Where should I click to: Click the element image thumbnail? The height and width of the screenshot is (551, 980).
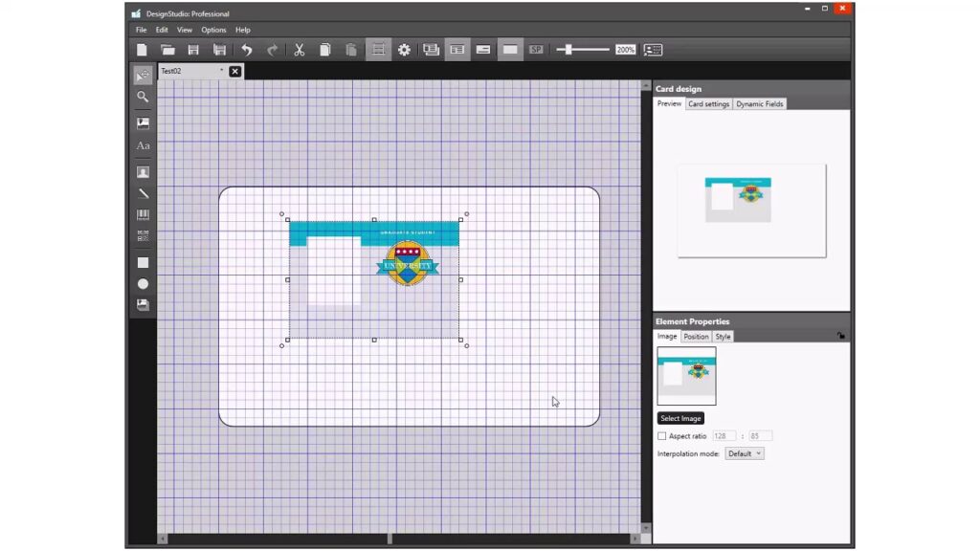point(686,376)
